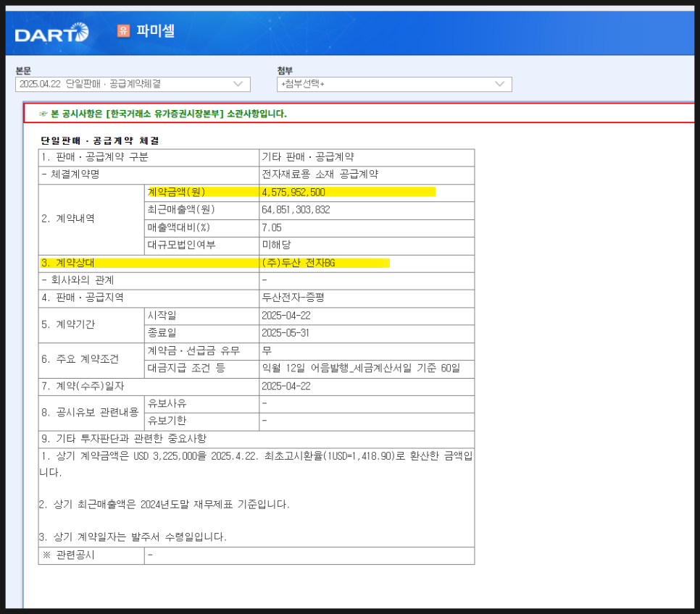The image size is (700, 614).
Task: Click the '대규모법인여부' label
Action: coord(182,245)
